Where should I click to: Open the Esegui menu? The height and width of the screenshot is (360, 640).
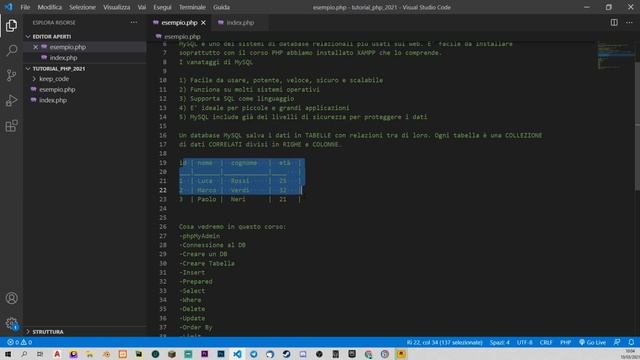(162, 7)
